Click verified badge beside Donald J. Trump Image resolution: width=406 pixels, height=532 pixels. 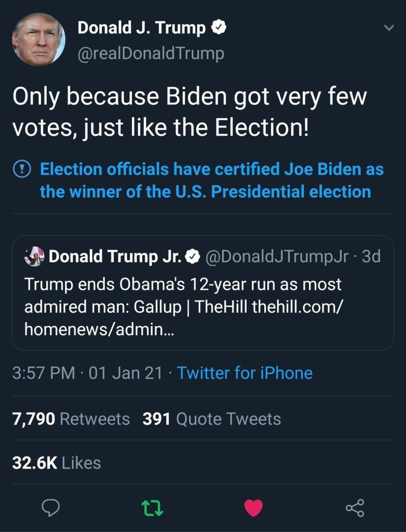pos(219,28)
